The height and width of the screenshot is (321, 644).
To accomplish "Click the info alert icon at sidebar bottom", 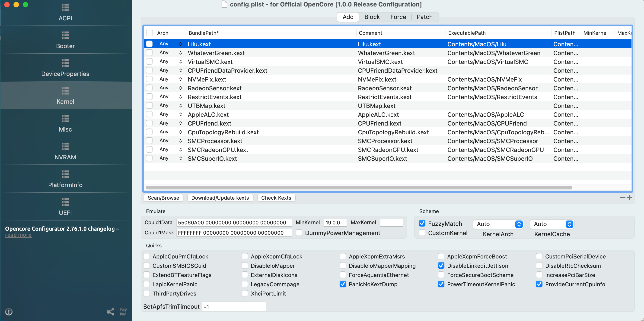I will click(x=9, y=312).
